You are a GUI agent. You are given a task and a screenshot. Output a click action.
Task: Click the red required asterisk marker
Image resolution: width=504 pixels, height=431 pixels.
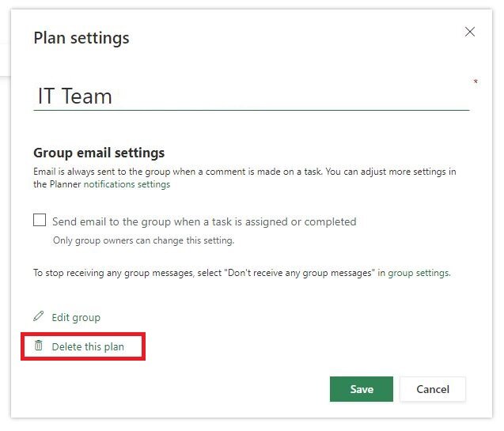tap(476, 81)
